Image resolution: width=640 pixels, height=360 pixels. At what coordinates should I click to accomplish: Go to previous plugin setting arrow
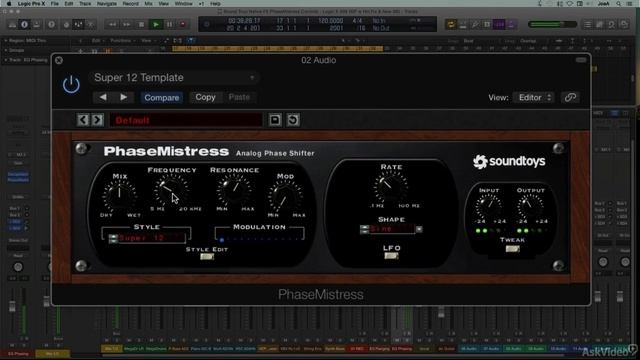[x=103, y=97]
